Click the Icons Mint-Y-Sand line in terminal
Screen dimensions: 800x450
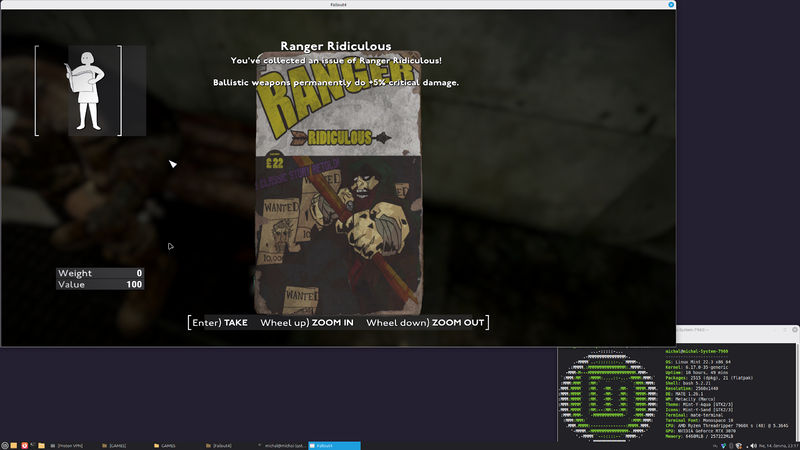click(699, 410)
